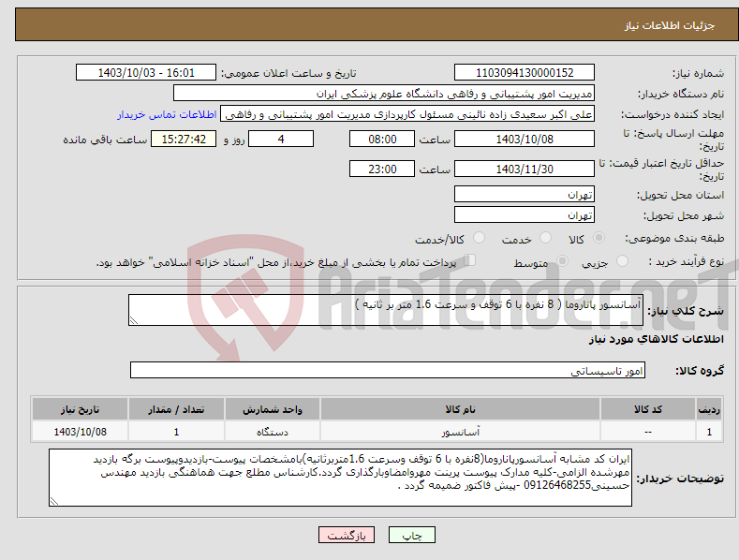Click the announcement date field 1403/10/03 - 16:01
Screen dimensions: 739x560
click(x=146, y=73)
